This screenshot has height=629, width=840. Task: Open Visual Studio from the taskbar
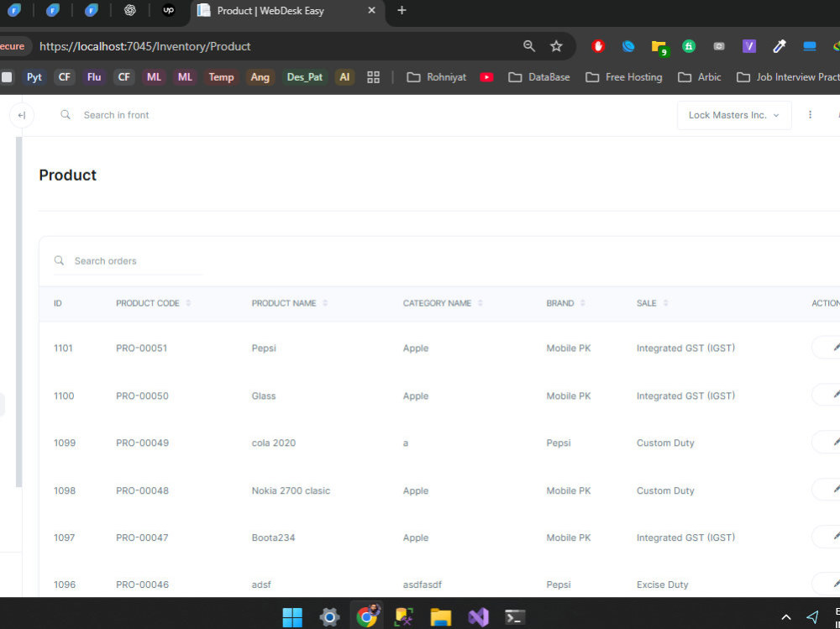tap(478, 616)
